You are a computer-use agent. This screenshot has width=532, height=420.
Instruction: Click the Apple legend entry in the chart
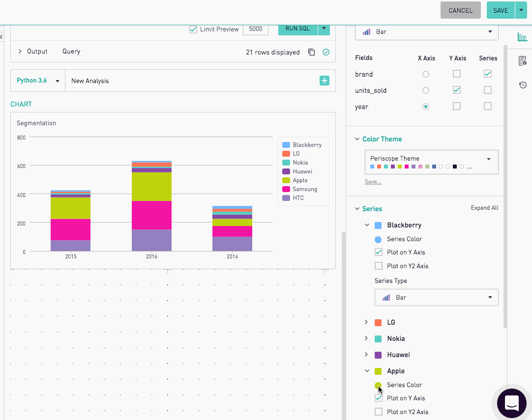(x=295, y=180)
